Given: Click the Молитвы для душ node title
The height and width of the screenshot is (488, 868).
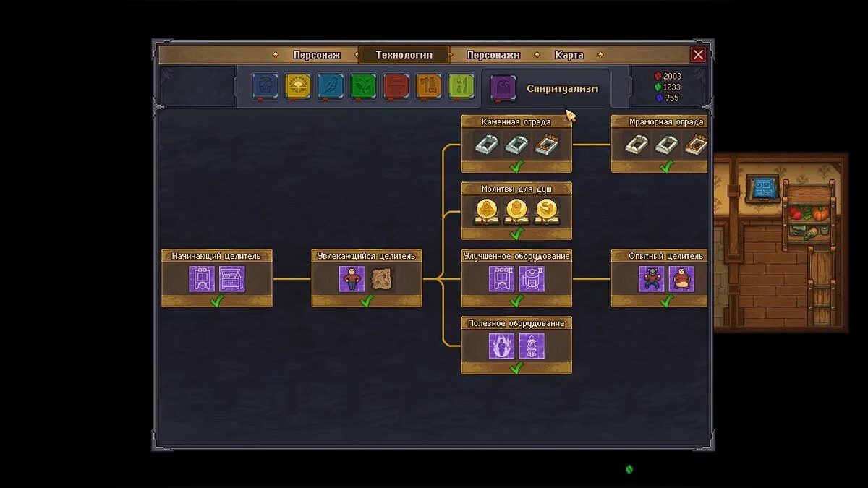Looking at the screenshot, I should pyautogui.click(x=516, y=189).
